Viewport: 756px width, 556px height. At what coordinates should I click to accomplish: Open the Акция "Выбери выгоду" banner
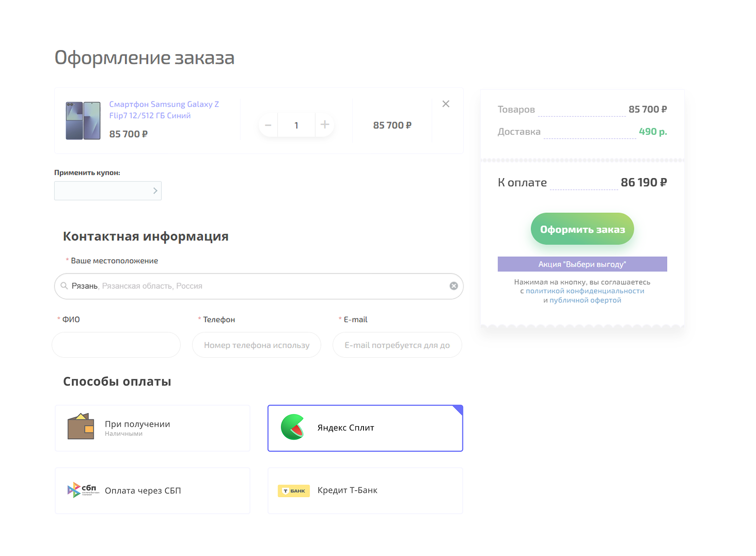[x=582, y=264]
